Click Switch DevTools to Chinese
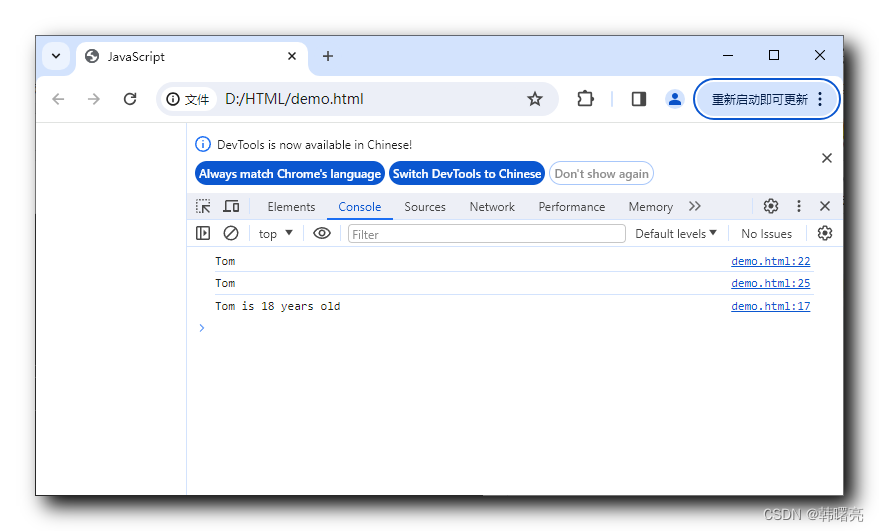The height and width of the screenshot is (531, 879). pyautogui.click(x=467, y=174)
